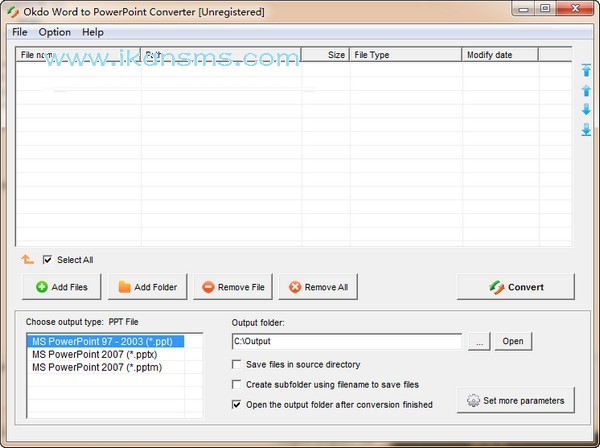Enable Save files in source directory
The image size is (600, 448).
click(x=236, y=364)
